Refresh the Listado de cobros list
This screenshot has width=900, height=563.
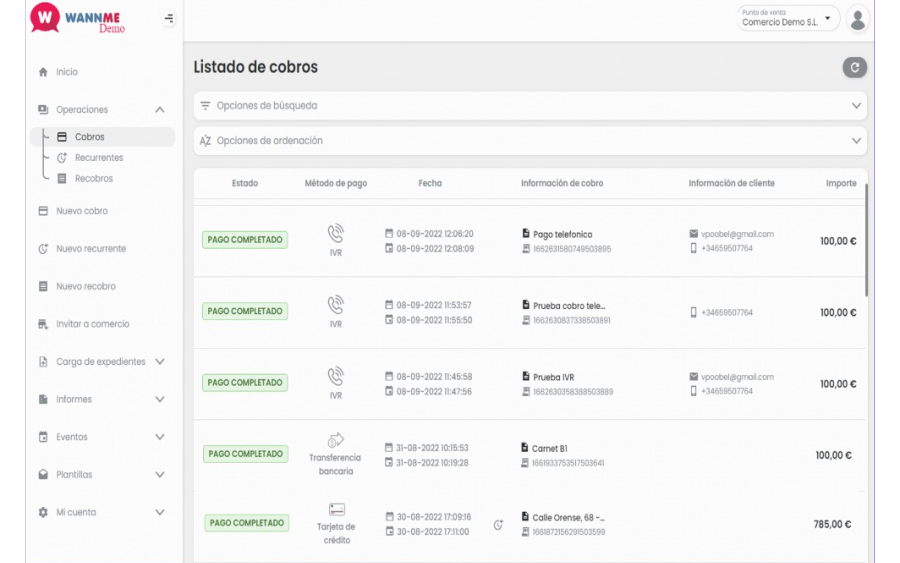coord(855,67)
